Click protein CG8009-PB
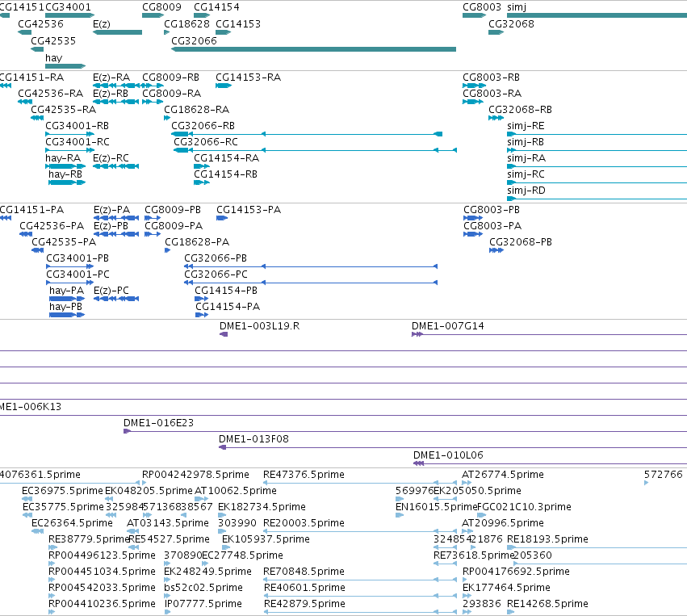Image resolution: width=687 pixels, height=616 pixels. (x=173, y=210)
